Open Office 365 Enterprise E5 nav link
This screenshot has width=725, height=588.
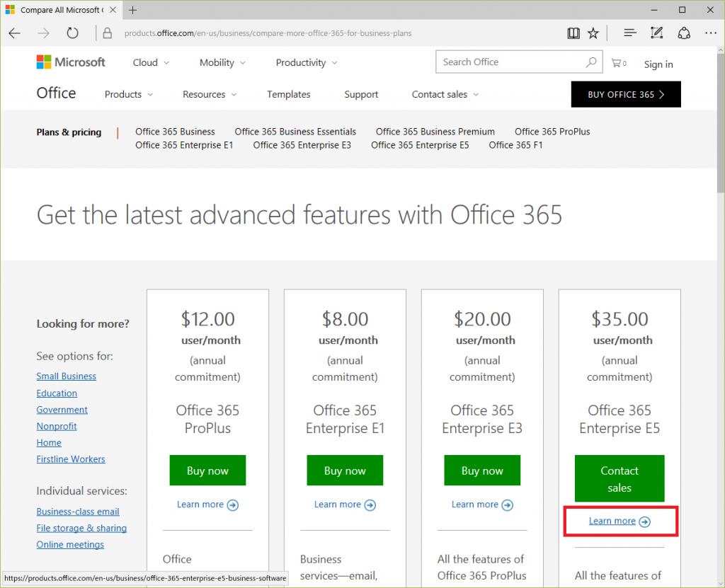[420, 145]
